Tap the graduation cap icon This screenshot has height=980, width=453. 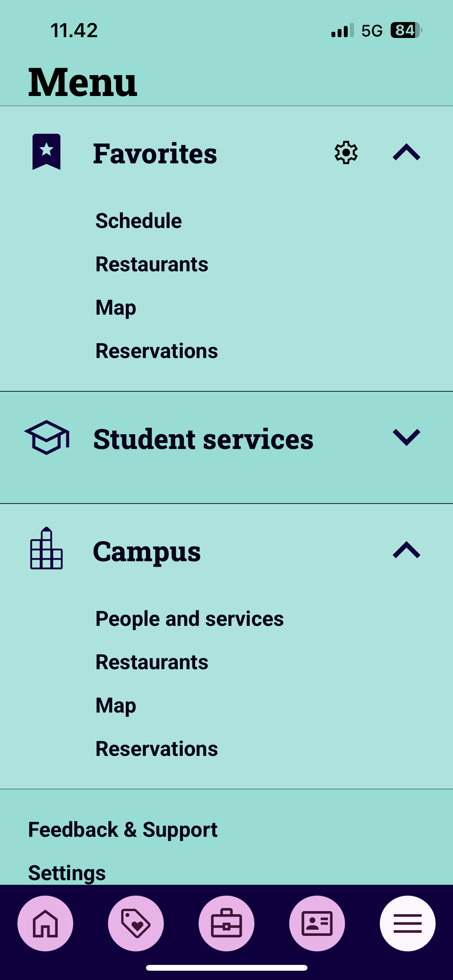[47, 437]
